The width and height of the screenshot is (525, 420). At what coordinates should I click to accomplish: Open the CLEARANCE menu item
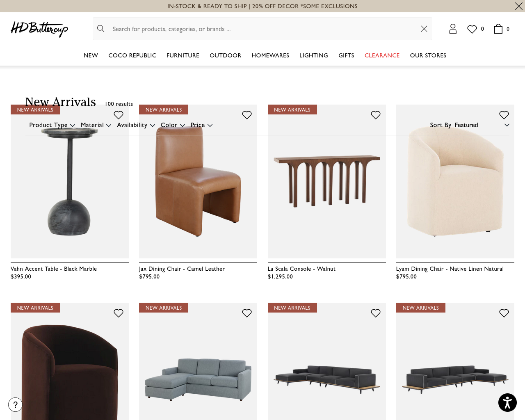click(382, 55)
